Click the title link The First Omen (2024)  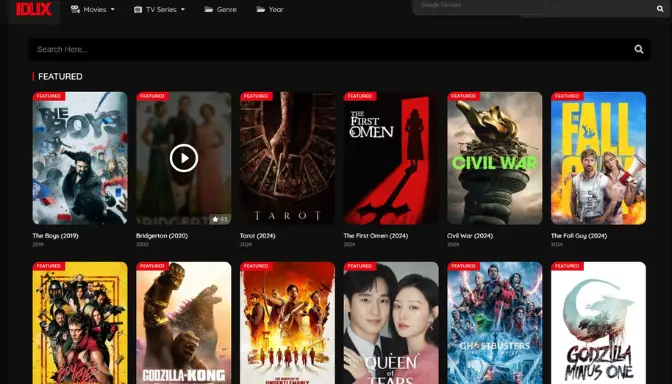(x=376, y=236)
